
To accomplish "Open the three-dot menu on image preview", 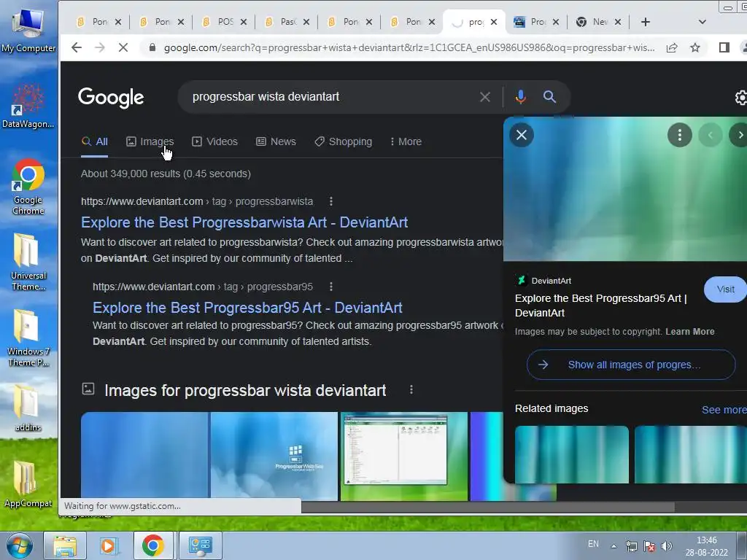I will pyautogui.click(x=679, y=135).
